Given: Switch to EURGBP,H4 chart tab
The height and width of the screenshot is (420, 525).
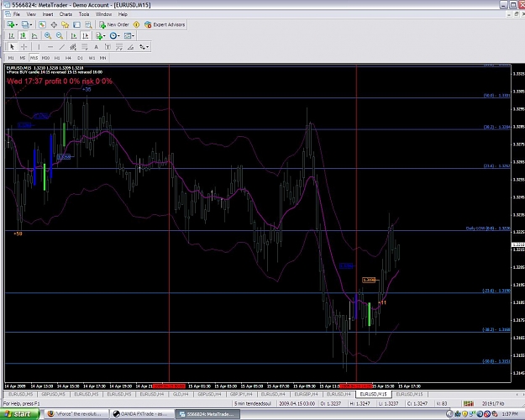Looking at the screenshot, I should point(306,394).
